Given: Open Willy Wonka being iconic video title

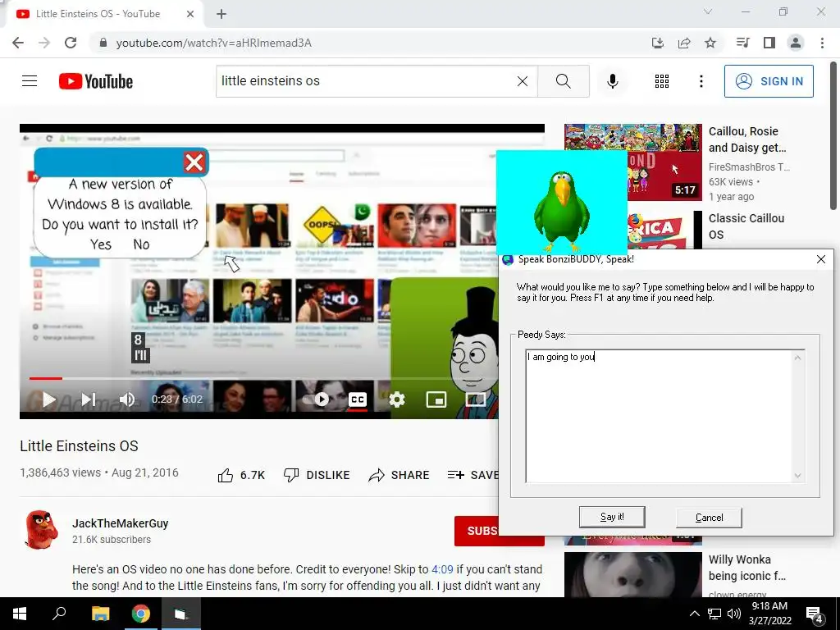Looking at the screenshot, I should (x=746, y=568).
